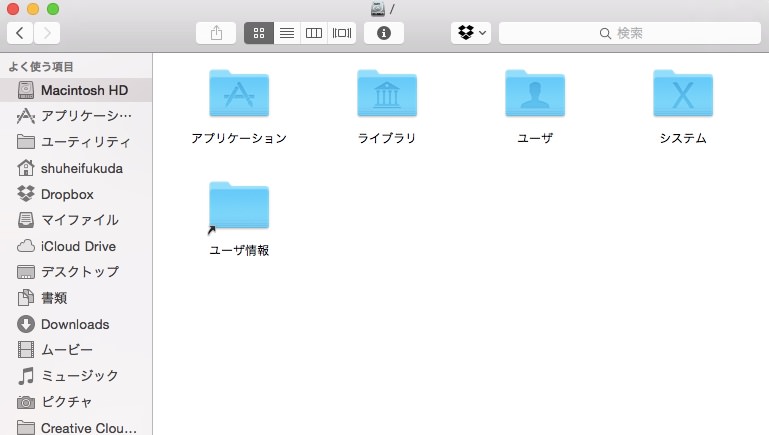
Task: Switch to icon view
Action: [259, 33]
